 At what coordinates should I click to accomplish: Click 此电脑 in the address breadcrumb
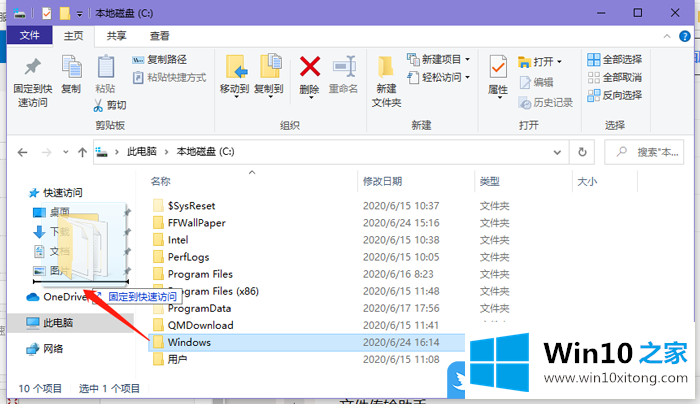coord(142,152)
